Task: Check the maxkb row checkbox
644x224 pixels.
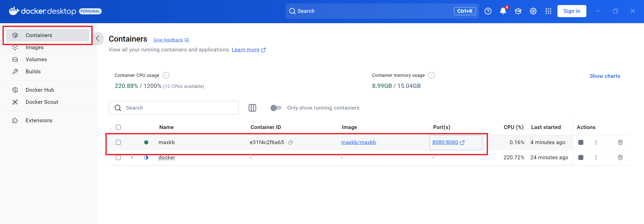Action: point(118,142)
